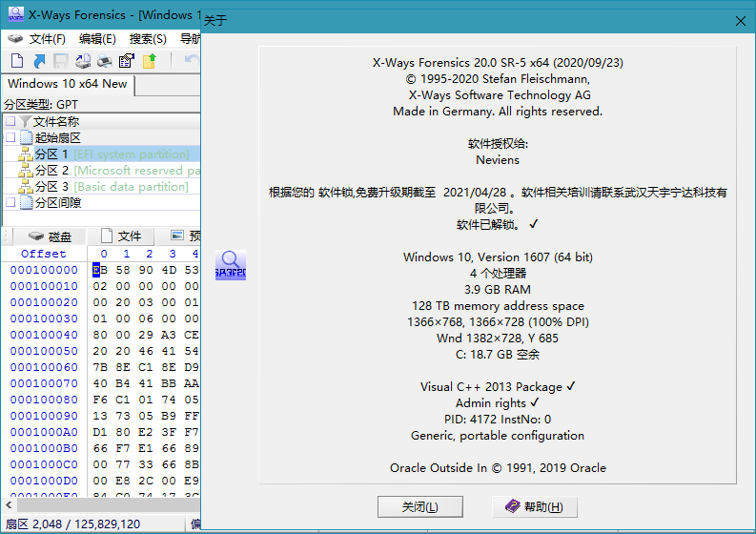This screenshot has height=534, width=756.
Task: Click the filter funnel icon by 文件名称
Action: tap(26, 121)
